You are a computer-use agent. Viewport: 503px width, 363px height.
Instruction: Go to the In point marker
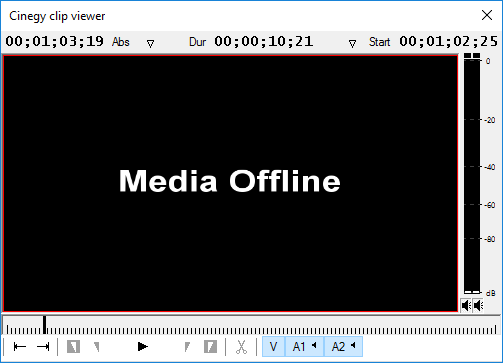97,347
